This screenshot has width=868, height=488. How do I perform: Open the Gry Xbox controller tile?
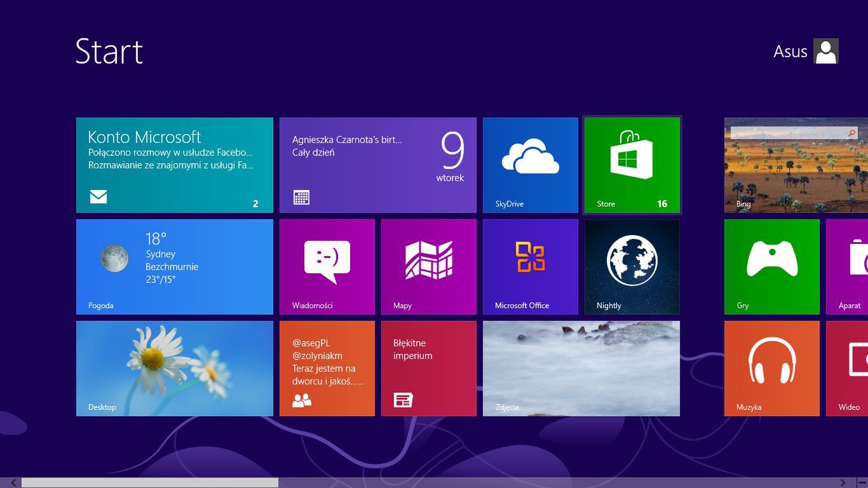pyautogui.click(x=771, y=267)
